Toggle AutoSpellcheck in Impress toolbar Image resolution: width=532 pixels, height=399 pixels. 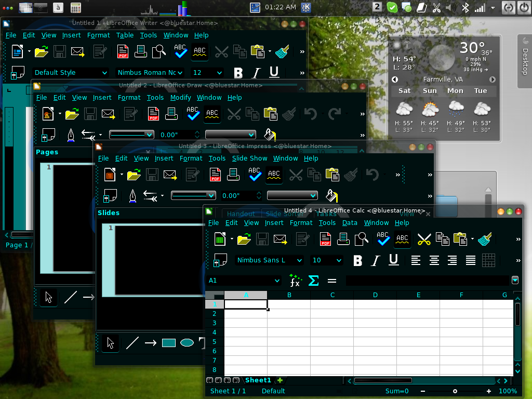(274, 175)
